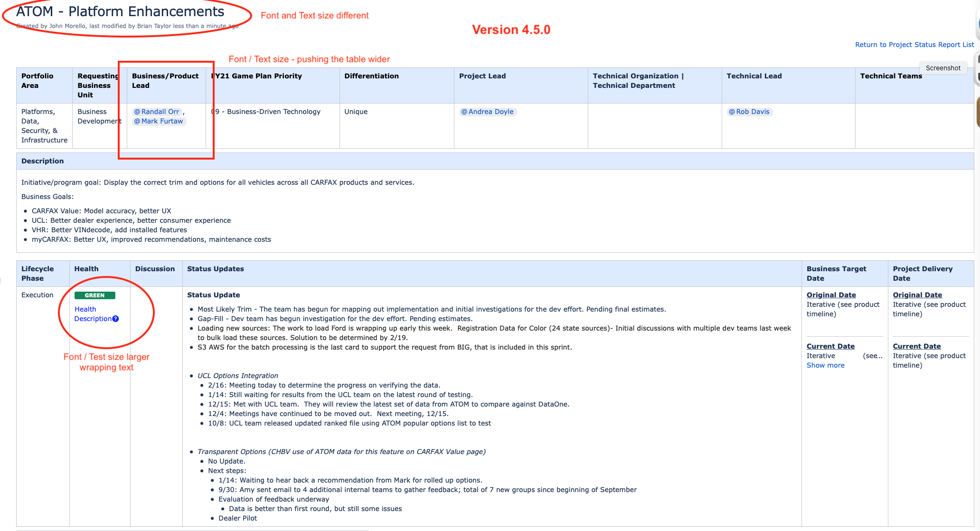Click the gold icon on the right screen edge
980x531 pixels.
(x=978, y=112)
